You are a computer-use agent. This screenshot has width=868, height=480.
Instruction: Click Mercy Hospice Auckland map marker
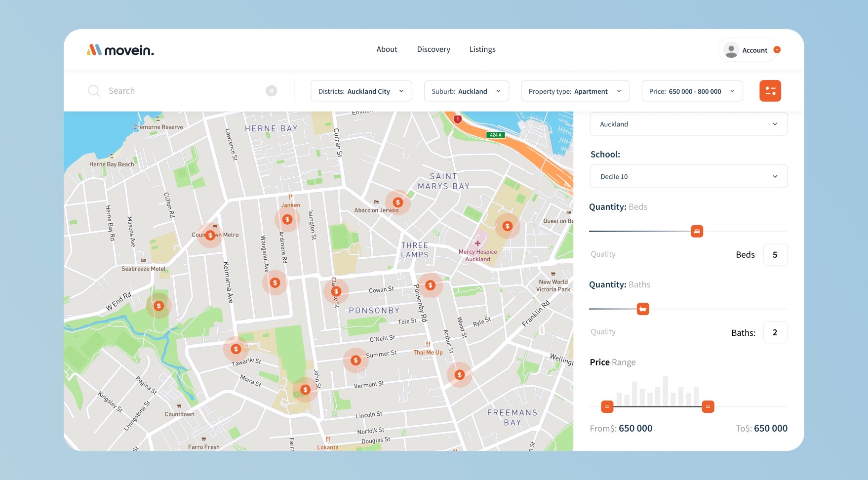477,243
